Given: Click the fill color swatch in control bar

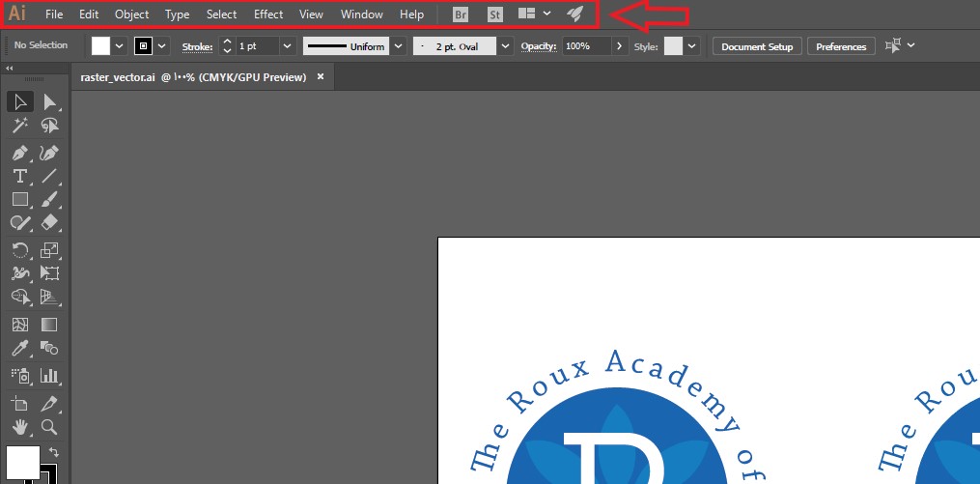Looking at the screenshot, I should coord(100,45).
